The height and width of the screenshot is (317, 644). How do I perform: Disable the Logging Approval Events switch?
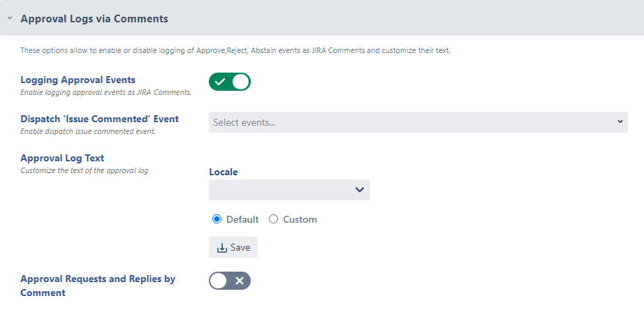click(229, 82)
